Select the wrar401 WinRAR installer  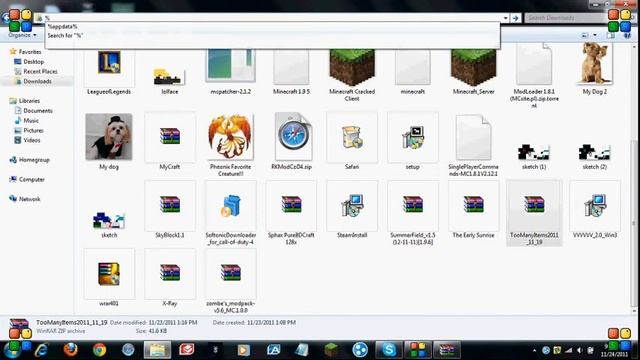click(x=109, y=274)
